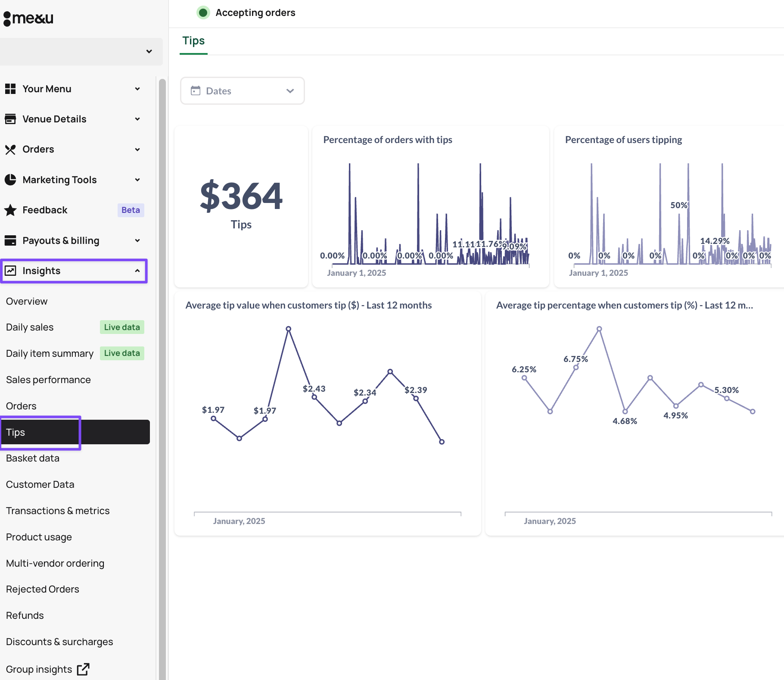Expand the Your Menu chevron
Screen dimensions: 784x680
click(x=137, y=89)
